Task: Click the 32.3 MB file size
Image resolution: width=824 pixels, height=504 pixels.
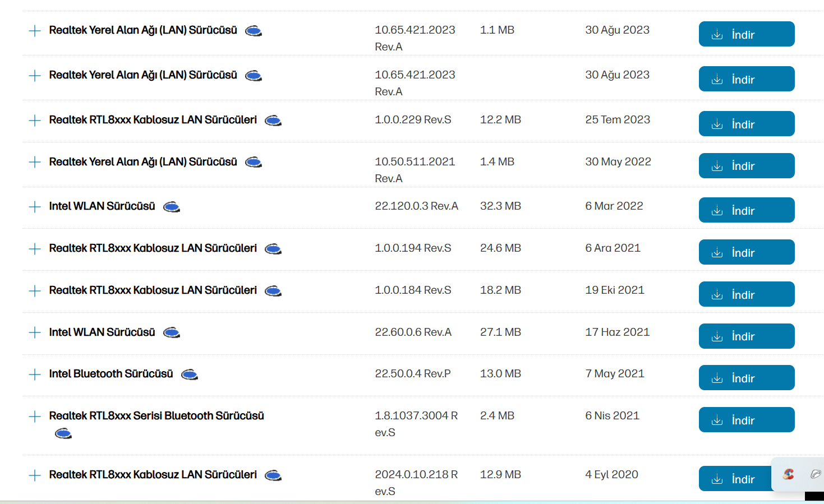Action: pos(500,206)
